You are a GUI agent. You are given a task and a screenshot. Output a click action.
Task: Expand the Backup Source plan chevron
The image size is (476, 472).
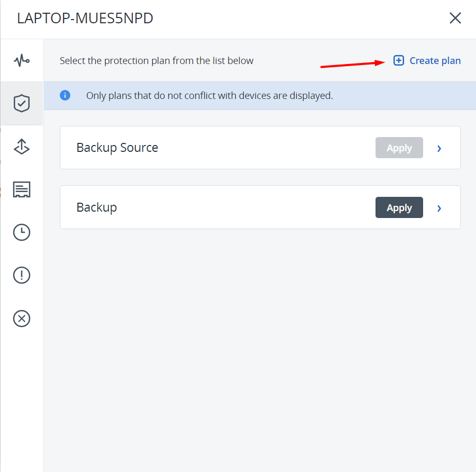click(440, 149)
